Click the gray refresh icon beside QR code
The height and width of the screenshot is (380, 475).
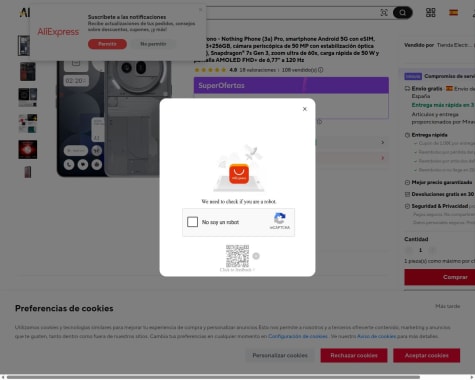point(256,256)
